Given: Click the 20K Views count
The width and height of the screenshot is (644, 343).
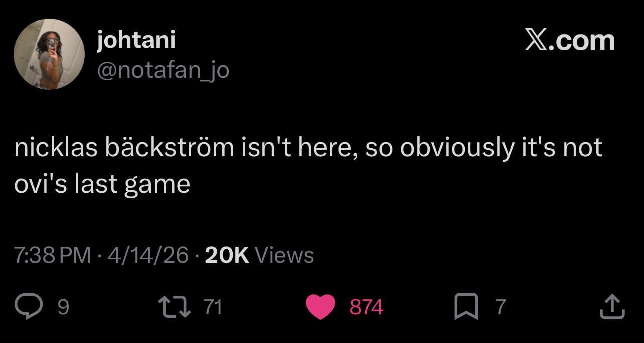Looking at the screenshot, I should [226, 255].
